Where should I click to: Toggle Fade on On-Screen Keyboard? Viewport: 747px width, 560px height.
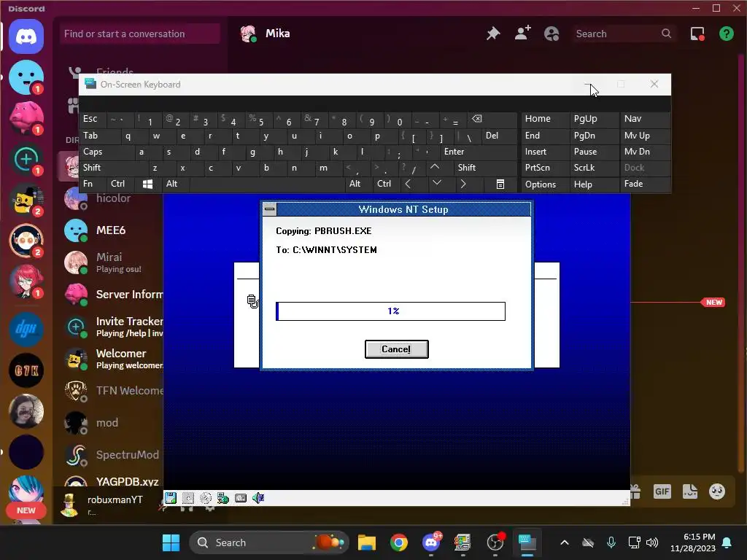tap(645, 184)
